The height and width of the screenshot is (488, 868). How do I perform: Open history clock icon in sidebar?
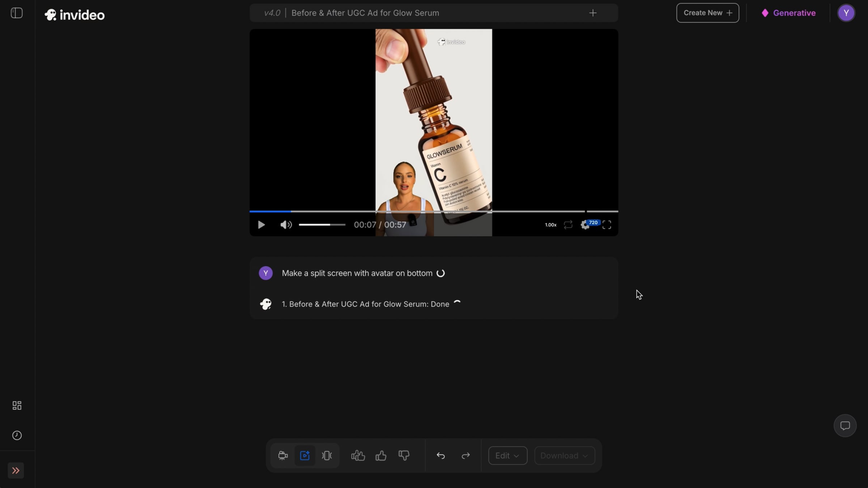click(x=17, y=436)
